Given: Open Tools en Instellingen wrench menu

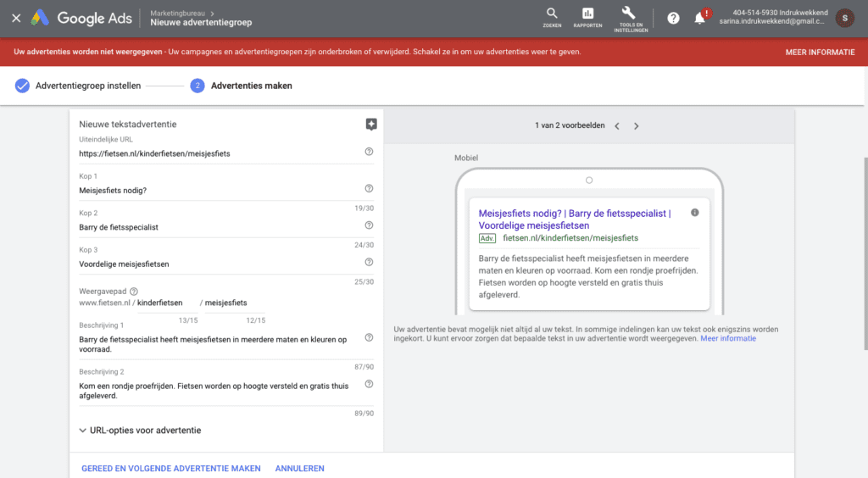Looking at the screenshot, I should (x=628, y=17).
